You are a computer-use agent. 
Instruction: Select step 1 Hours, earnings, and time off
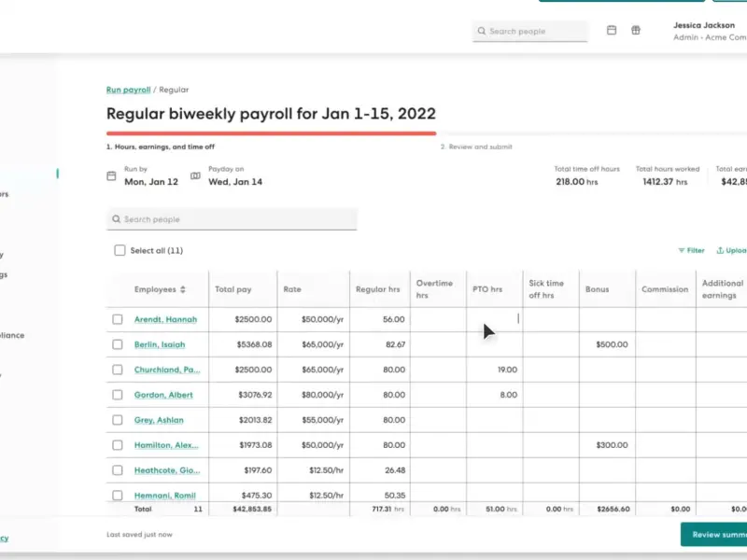pos(161,147)
